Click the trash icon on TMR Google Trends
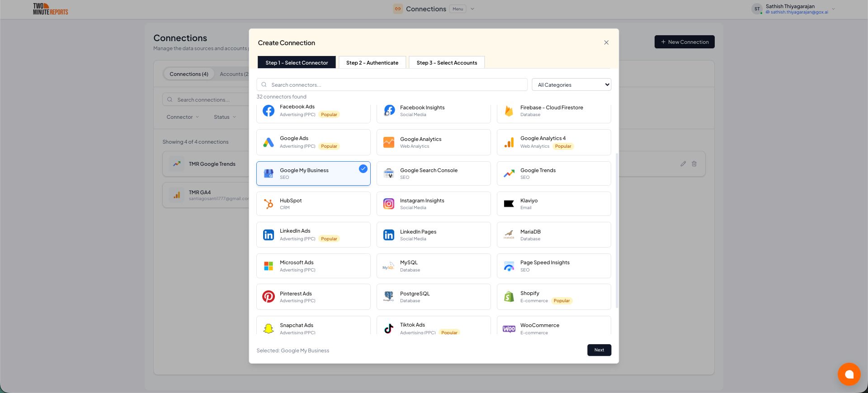Viewport: 868px width, 393px height. click(x=694, y=164)
